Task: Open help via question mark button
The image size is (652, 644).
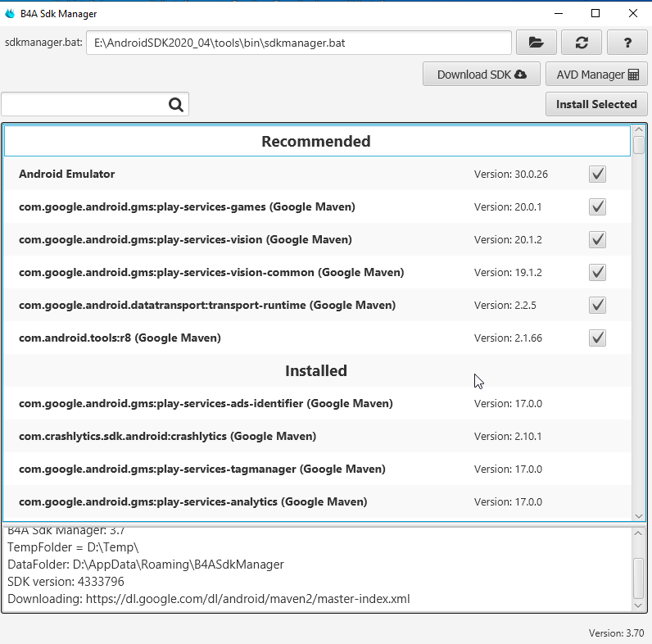Action: [x=627, y=43]
